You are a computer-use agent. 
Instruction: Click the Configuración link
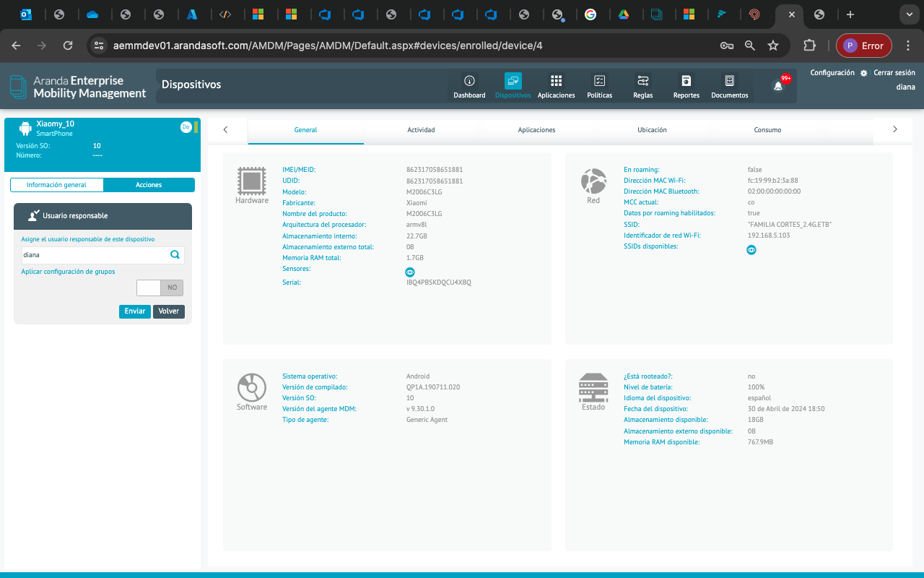click(832, 73)
